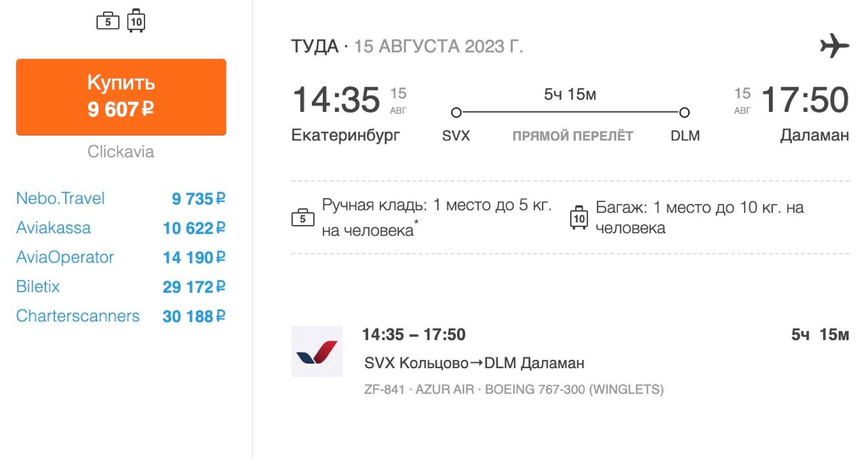
Task: Open the Charterscanners offer link
Action: pyautogui.click(x=78, y=316)
